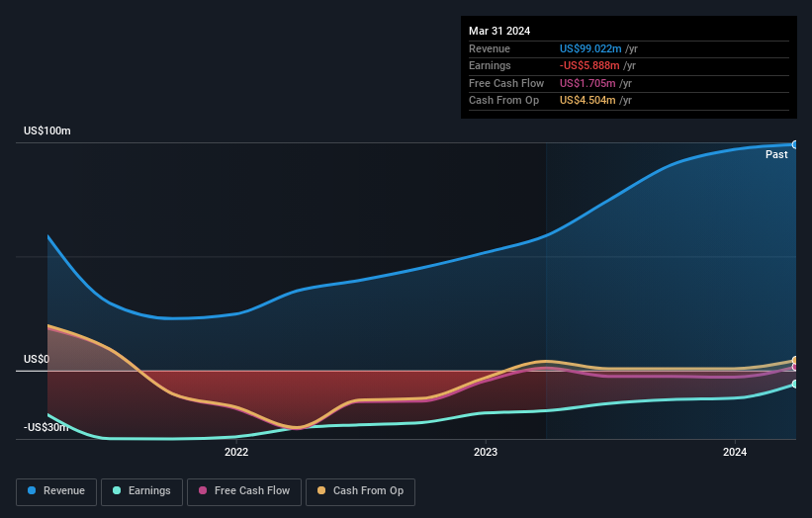
Task: Toggle the Earnings legend button
Action: [x=141, y=491]
